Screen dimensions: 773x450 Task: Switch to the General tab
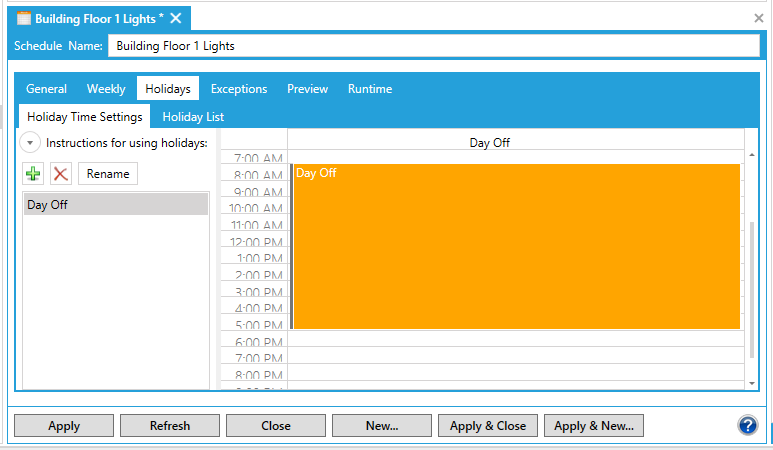[x=46, y=89]
